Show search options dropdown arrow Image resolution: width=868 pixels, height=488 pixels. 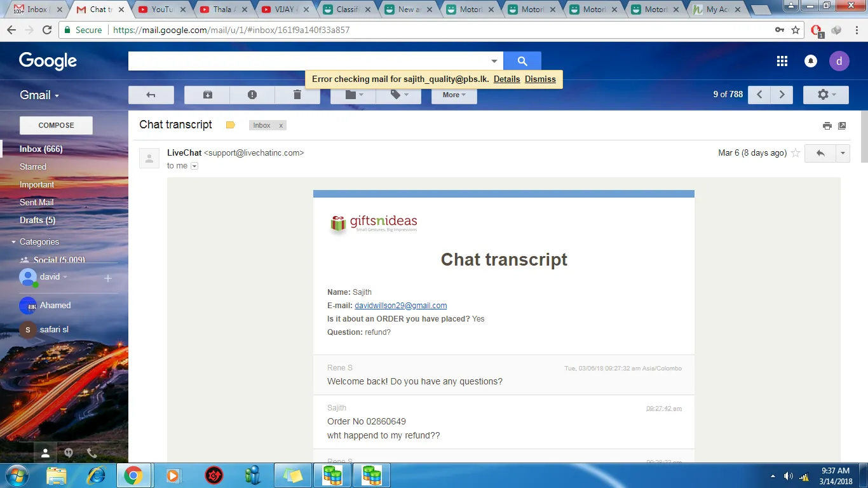coord(494,61)
